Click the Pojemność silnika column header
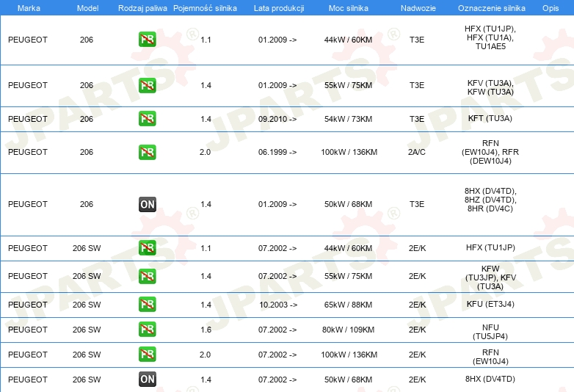The image size is (574, 392). click(205, 8)
